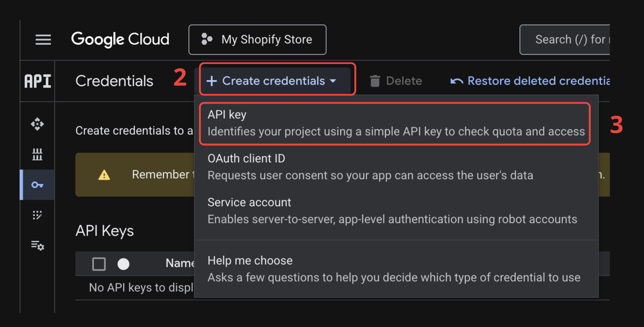Select the Credentials key sidebar icon

click(x=37, y=185)
